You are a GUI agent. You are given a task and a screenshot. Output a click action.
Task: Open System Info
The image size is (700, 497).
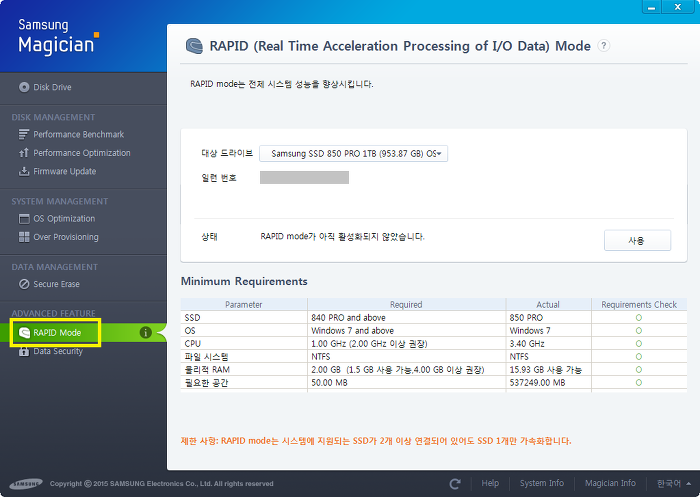pyautogui.click(x=542, y=483)
